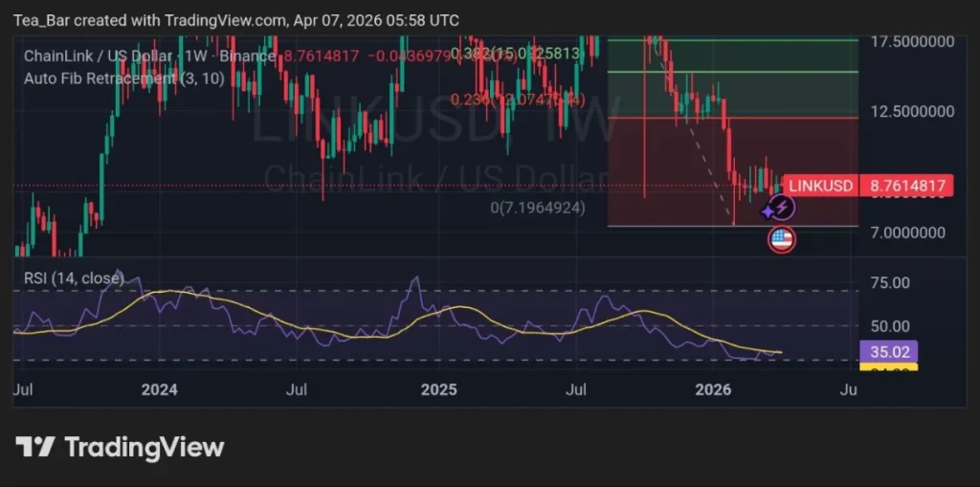980x487 pixels.
Task: Click the 7.0000000 price axis label
Action: click(x=909, y=232)
